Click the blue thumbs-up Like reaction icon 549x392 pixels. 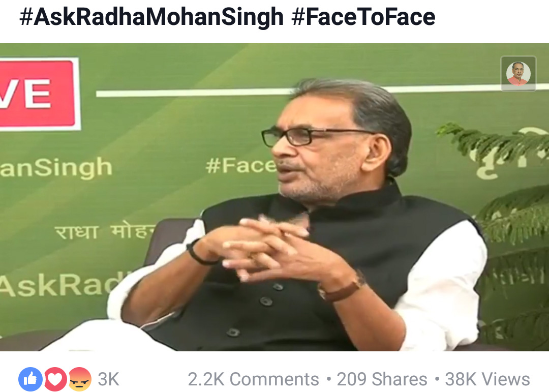pyautogui.click(x=30, y=379)
